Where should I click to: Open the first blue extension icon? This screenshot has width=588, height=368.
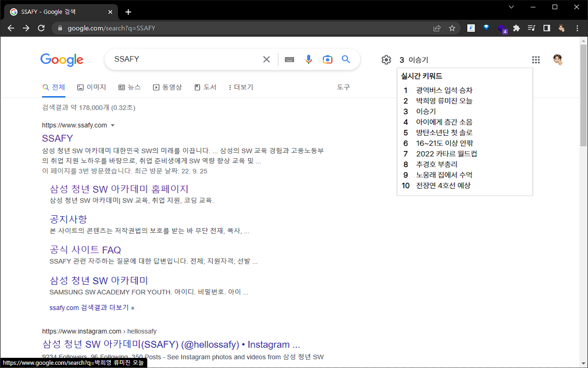click(x=471, y=28)
